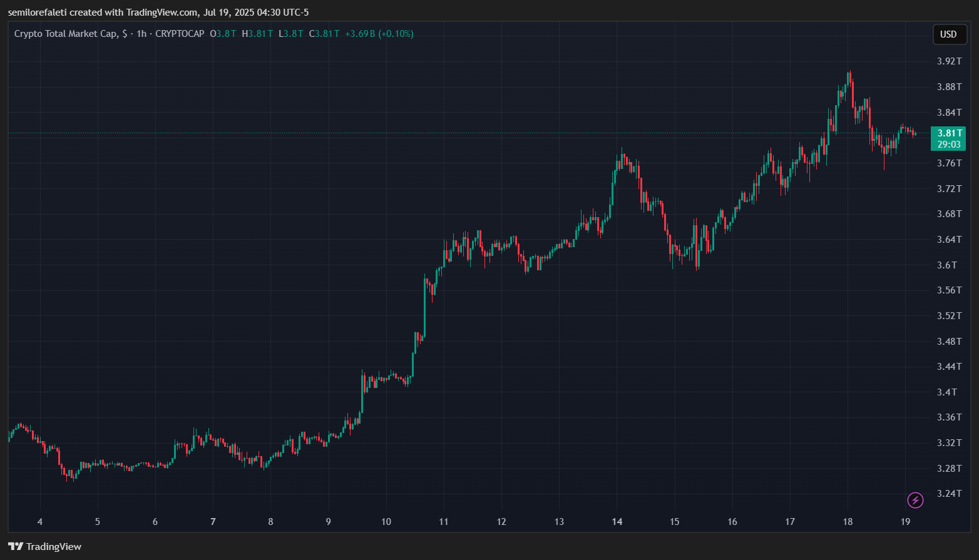Image resolution: width=979 pixels, height=560 pixels.
Task: Click date label 19 on time axis
Action: click(905, 522)
